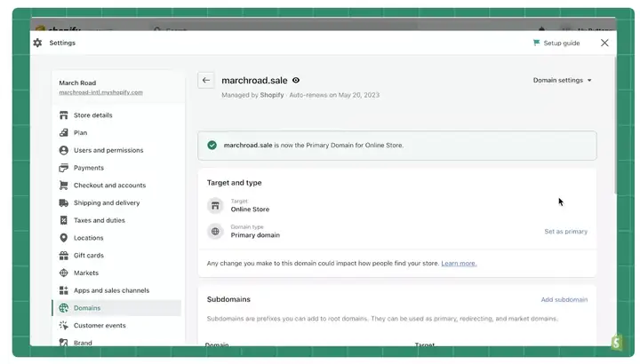The image size is (640, 364).
Task: Click the Brand icon in sidebar
Action: pyautogui.click(x=64, y=343)
